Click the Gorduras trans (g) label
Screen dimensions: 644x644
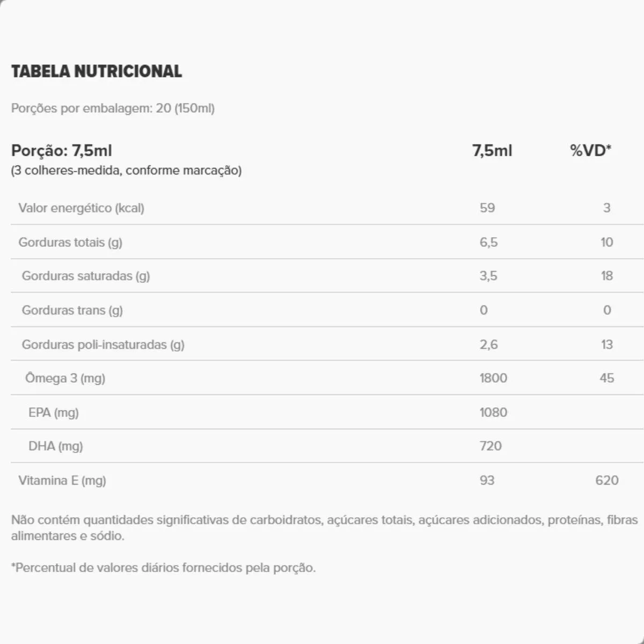coord(72,310)
